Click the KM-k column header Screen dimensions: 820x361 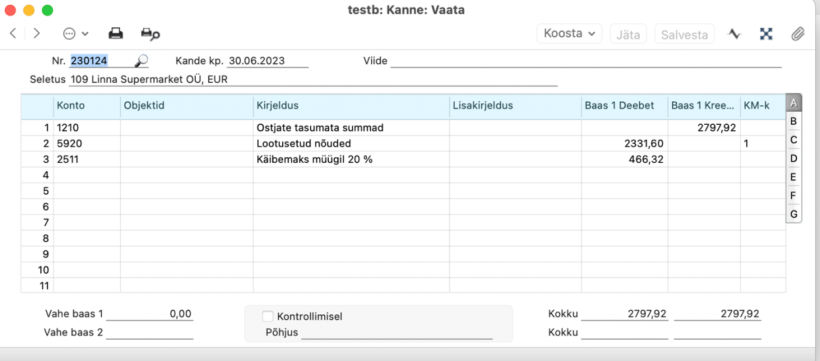pyautogui.click(x=762, y=106)
